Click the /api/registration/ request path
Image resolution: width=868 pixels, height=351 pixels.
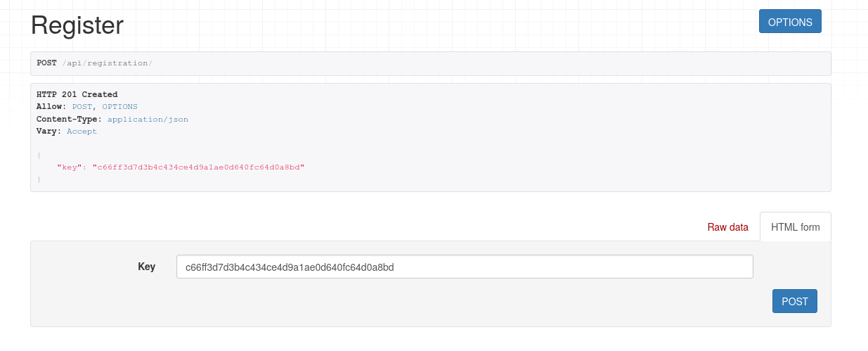tap(107, 63)
